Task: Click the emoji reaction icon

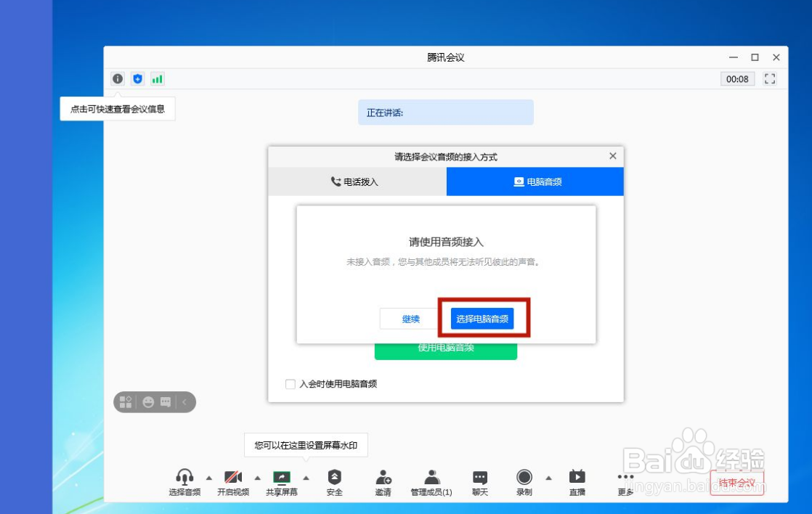Action: 148,402
